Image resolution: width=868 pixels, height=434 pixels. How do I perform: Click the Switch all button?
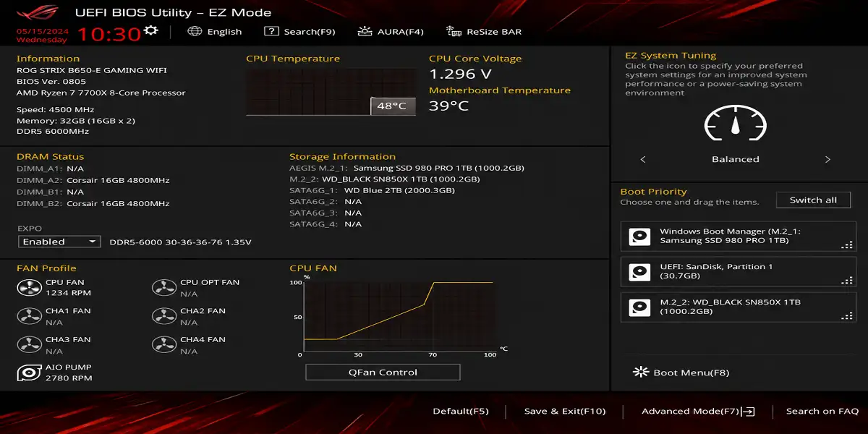[x=813, y=200]
